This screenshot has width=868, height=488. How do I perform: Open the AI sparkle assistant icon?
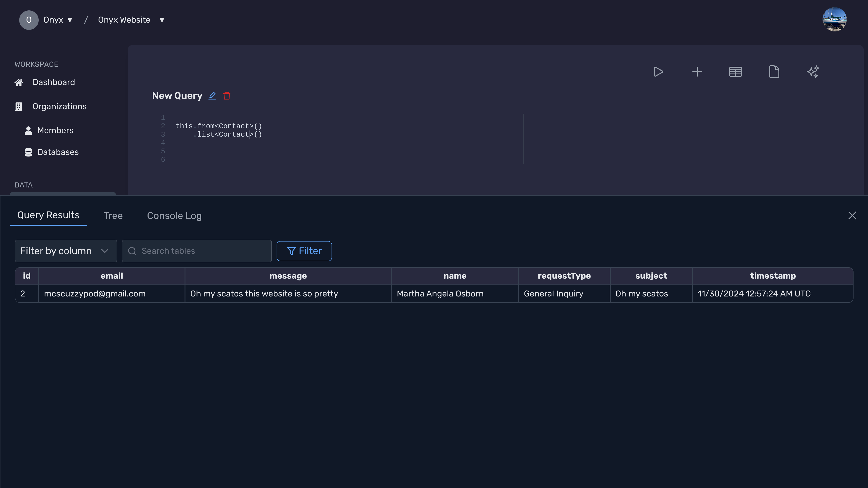tap(813, 72)
